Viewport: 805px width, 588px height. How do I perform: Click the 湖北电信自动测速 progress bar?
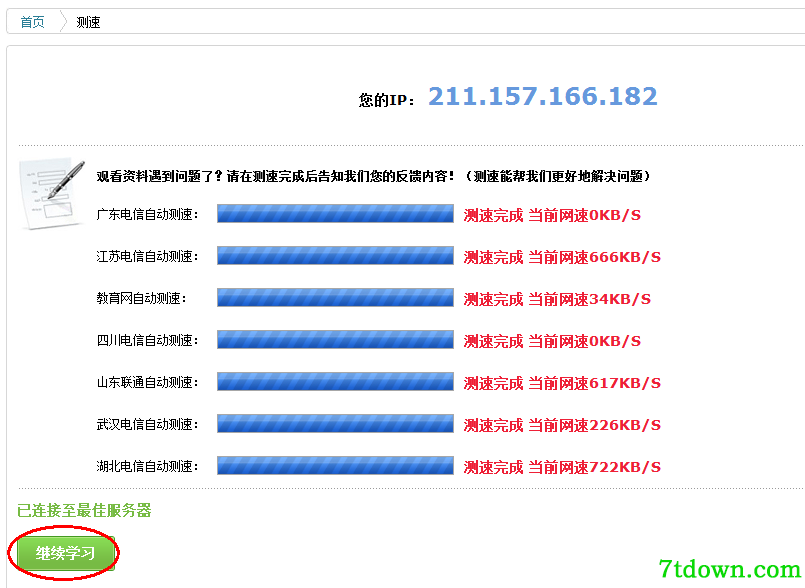coord(335,466)
